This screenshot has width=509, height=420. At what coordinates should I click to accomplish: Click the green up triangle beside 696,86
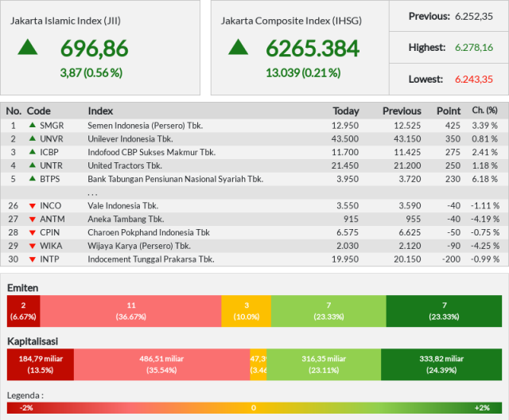point(28,47)
